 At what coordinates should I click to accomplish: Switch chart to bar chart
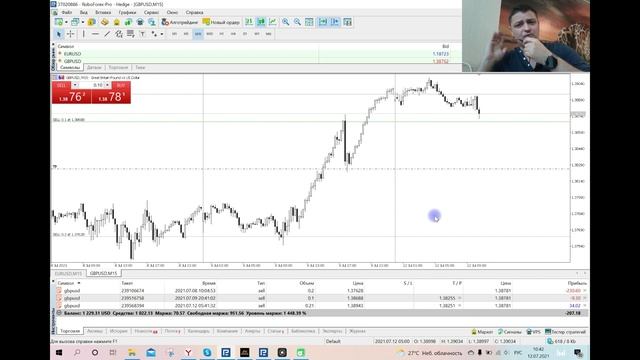(249, 22)
